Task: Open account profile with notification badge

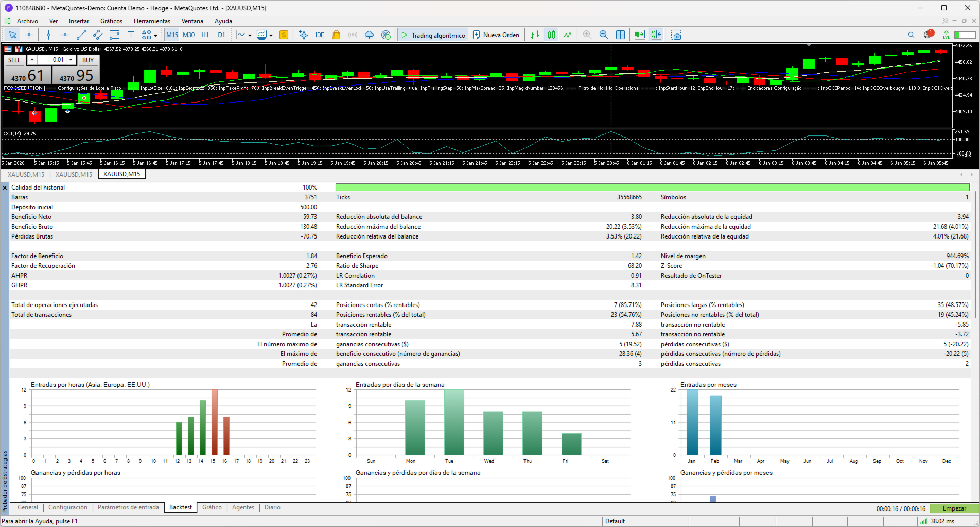Action: click(928, 35)
